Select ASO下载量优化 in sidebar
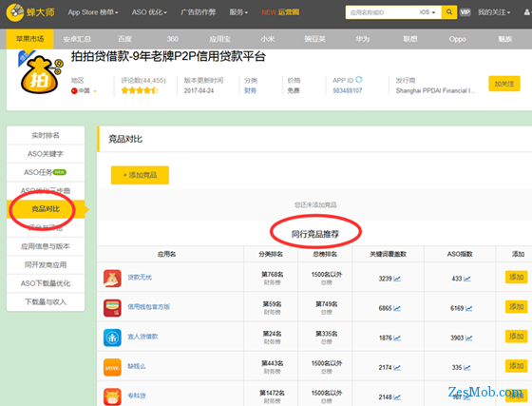Viewport: 532px width, 406px height. pos(46,283)
